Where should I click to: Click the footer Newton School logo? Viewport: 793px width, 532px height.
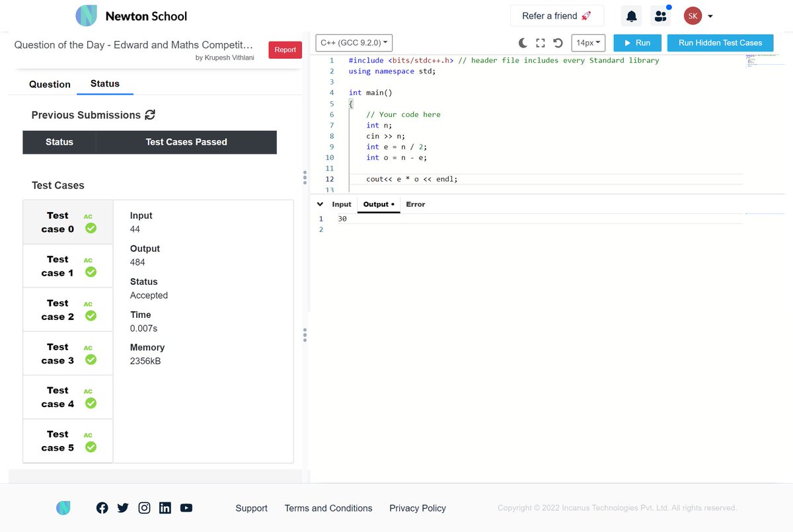pyautogui.click(x=63, y=508)
